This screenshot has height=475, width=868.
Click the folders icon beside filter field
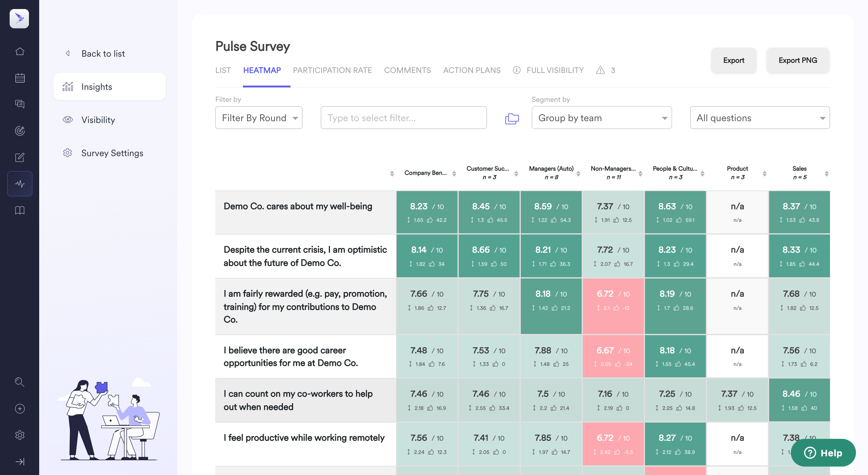click(512, 118)
